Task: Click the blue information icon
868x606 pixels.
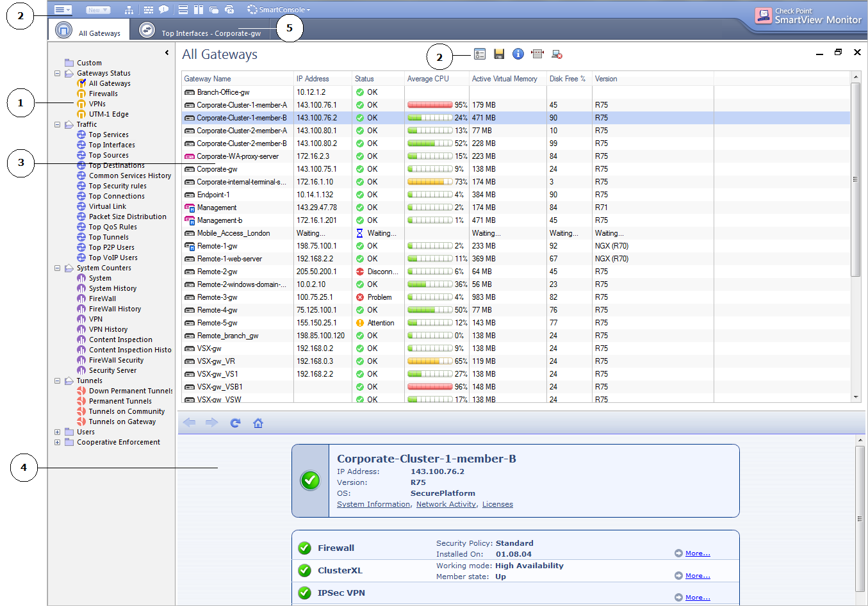Action: 518,54
